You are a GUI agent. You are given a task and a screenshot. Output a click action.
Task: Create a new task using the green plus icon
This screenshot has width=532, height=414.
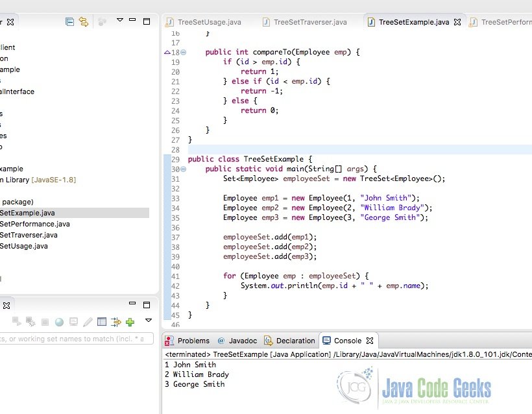(129, 321)
